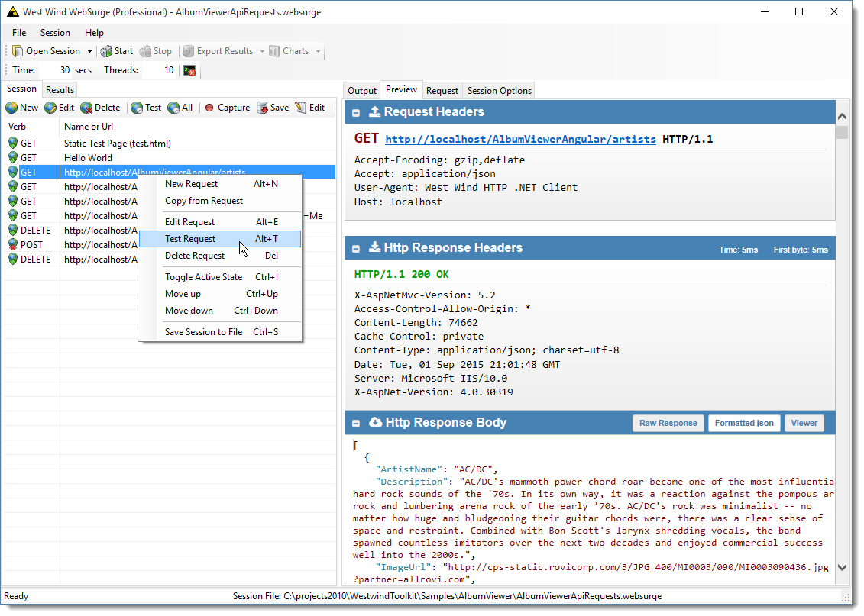864x616 pixels.
Task: Click the Raw Response button
Action: coord(668,424)
